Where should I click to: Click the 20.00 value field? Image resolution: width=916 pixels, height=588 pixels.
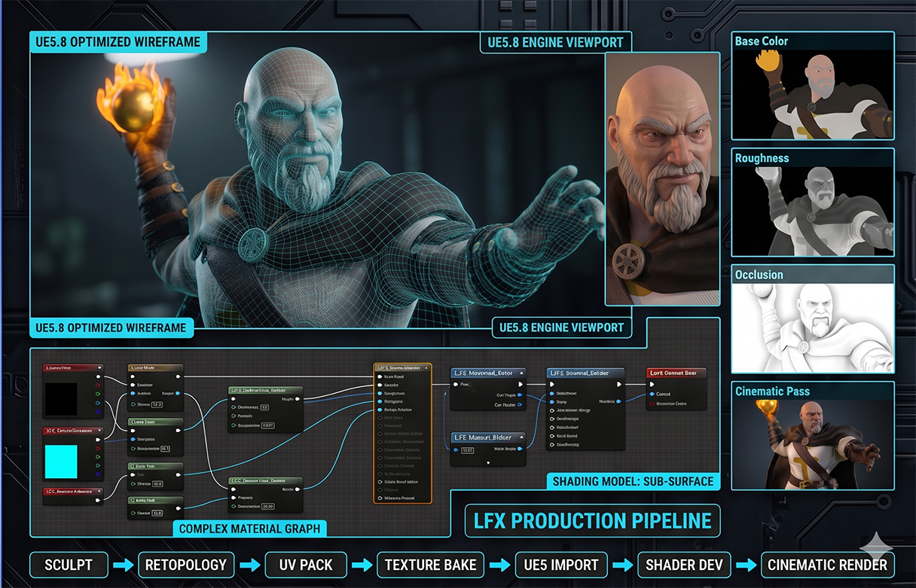[267, 507]
